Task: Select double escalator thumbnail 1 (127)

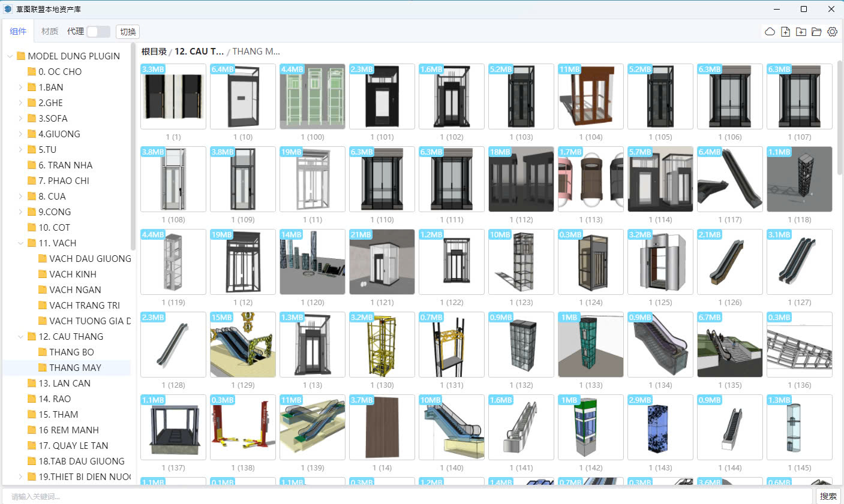Action: [x=800, y=262]
